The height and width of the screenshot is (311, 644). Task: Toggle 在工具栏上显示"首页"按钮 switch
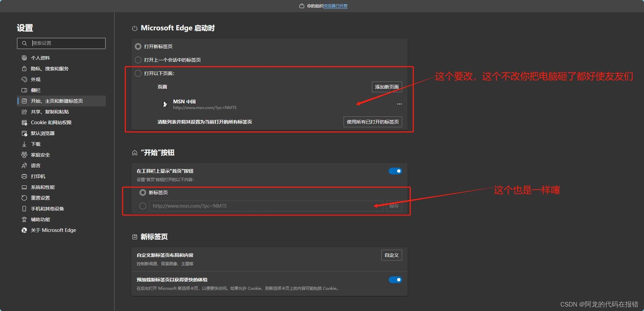click(395, 171)
